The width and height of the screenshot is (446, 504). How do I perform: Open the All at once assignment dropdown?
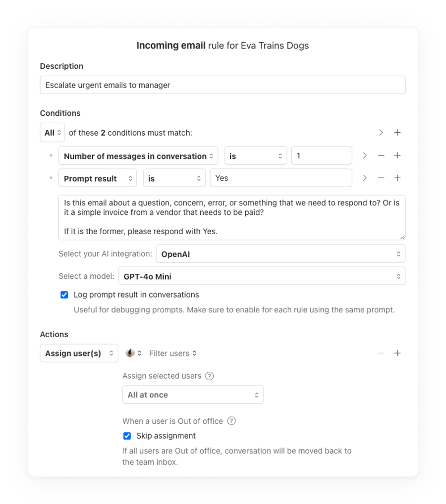coord(193,395)
